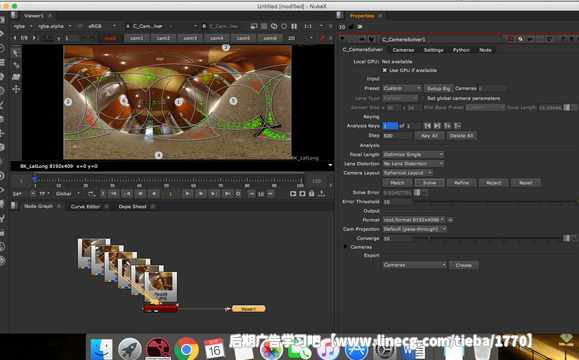Click the Key All button
This screenshot has height=360, width=579.
pos(429,136)
